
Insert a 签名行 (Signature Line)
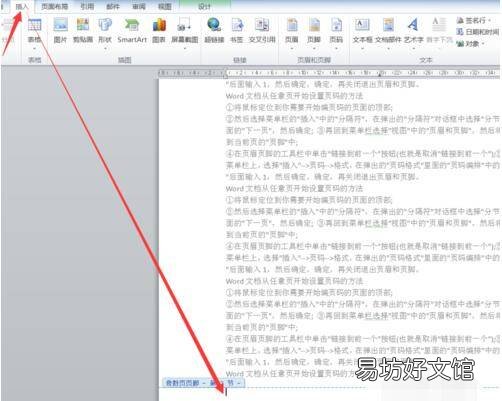click(473, 21)
